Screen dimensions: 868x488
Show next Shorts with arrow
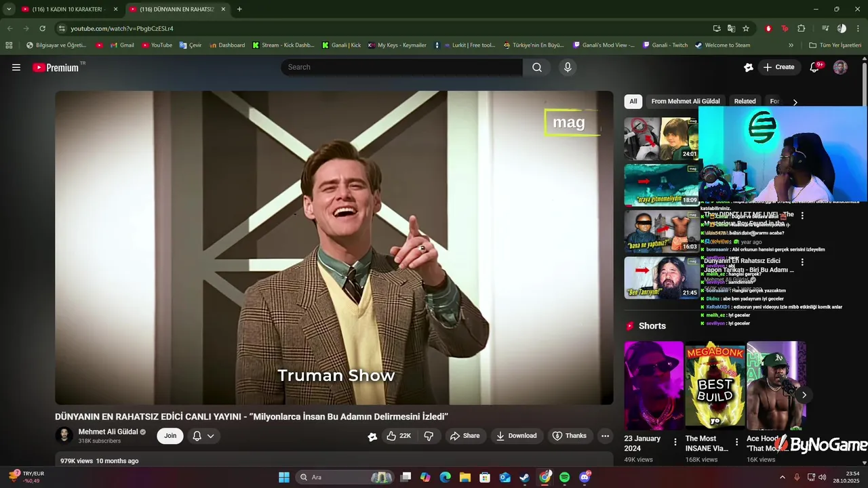(804, 394)
